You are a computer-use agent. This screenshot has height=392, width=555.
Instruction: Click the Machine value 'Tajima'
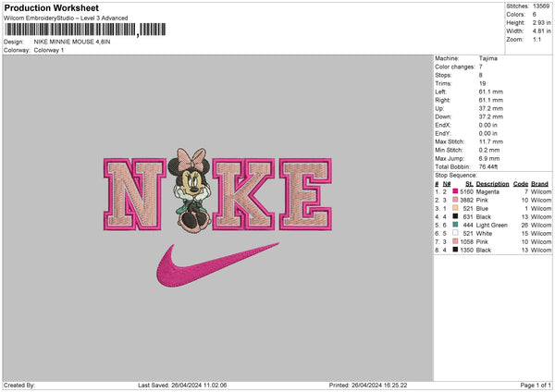[488, 58]
